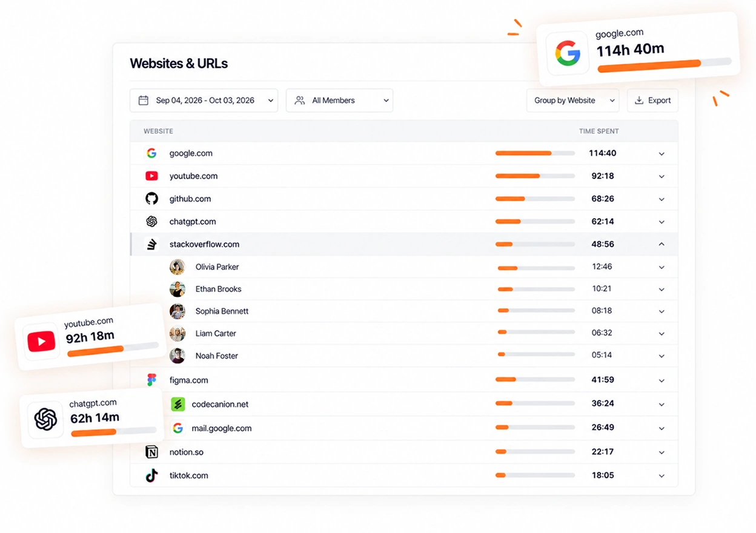Expand the tiktok.com row chevron
The height and width of the screenshot is (533, 756).
point(661,476)
